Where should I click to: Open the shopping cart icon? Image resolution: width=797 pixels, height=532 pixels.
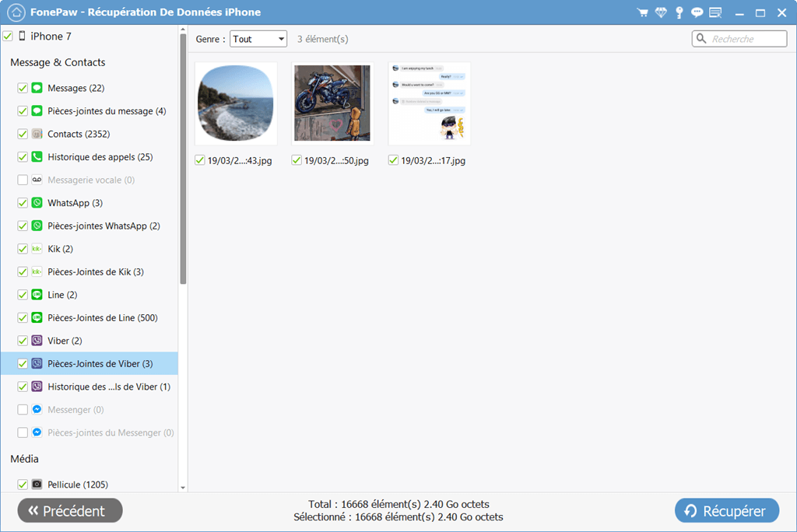[x=642, y=12]
